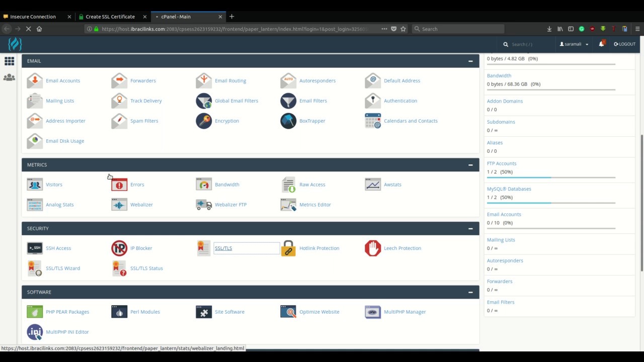The image size is (644, 362).
Task: Open the SSH Access terminal icon
Action: tap(35, 248)
